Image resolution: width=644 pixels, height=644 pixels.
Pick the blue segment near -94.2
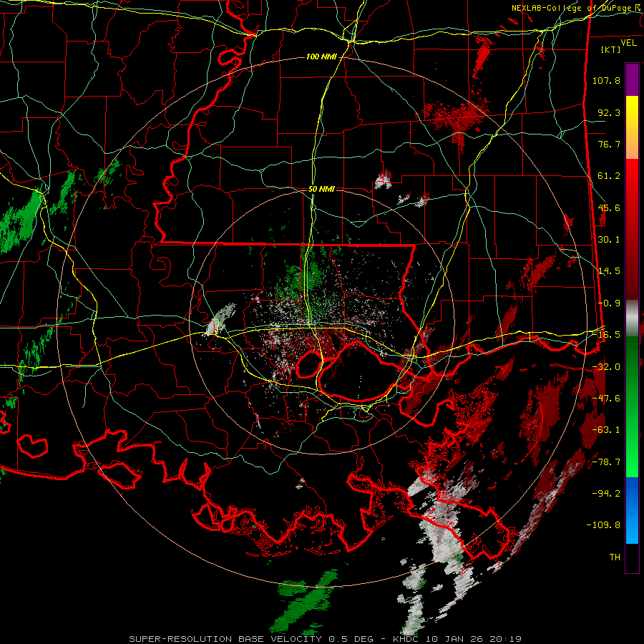pyautogui.click(x=632, y=510)
